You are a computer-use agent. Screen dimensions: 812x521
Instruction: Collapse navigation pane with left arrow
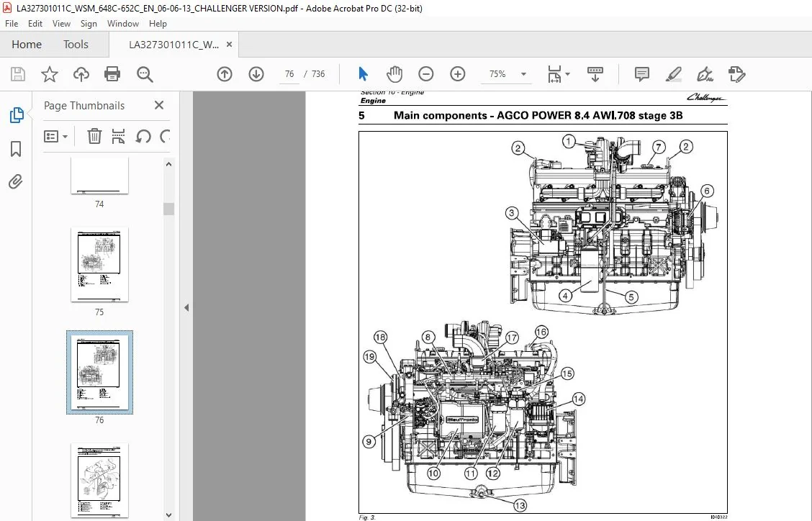tap(186, 307)
